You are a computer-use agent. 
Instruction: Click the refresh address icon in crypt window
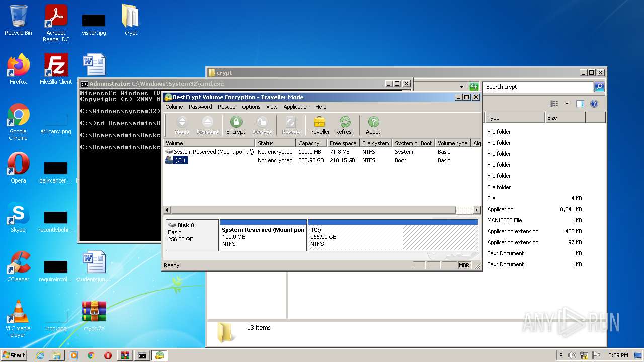pos(473,87)
